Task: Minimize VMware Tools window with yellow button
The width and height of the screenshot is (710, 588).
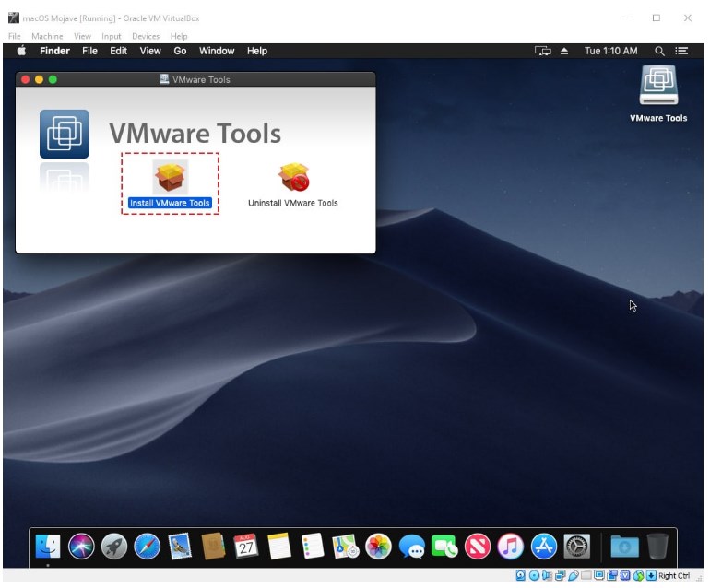Action: click(39, 79)
